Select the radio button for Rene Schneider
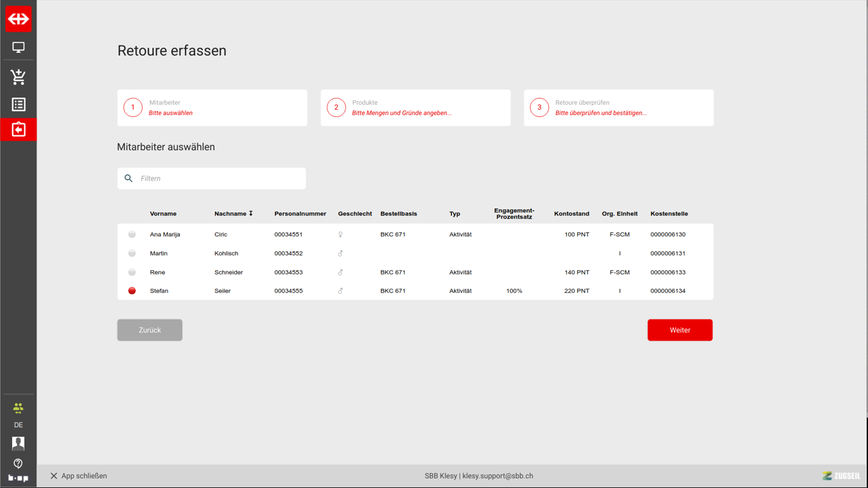 tap(132, 272)
